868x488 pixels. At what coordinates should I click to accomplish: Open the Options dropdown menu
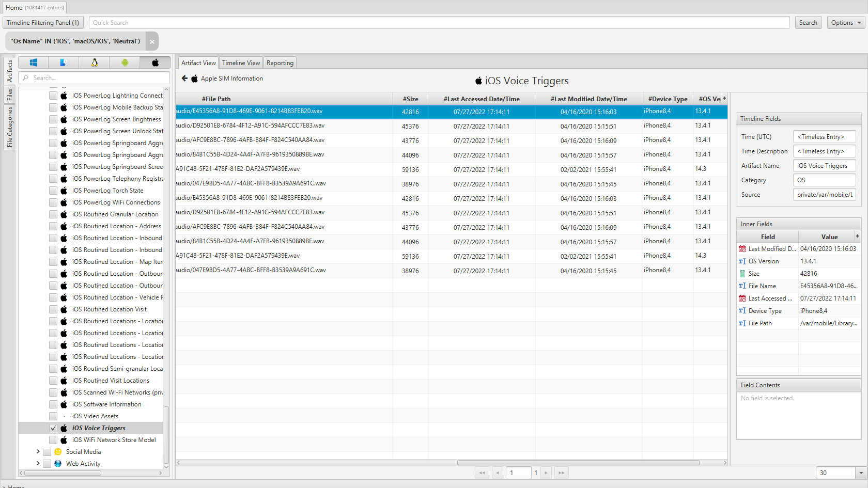[846, 23]
